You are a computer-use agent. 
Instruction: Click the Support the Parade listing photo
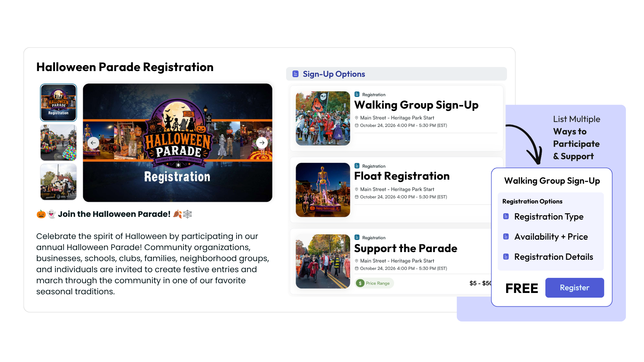323,261
